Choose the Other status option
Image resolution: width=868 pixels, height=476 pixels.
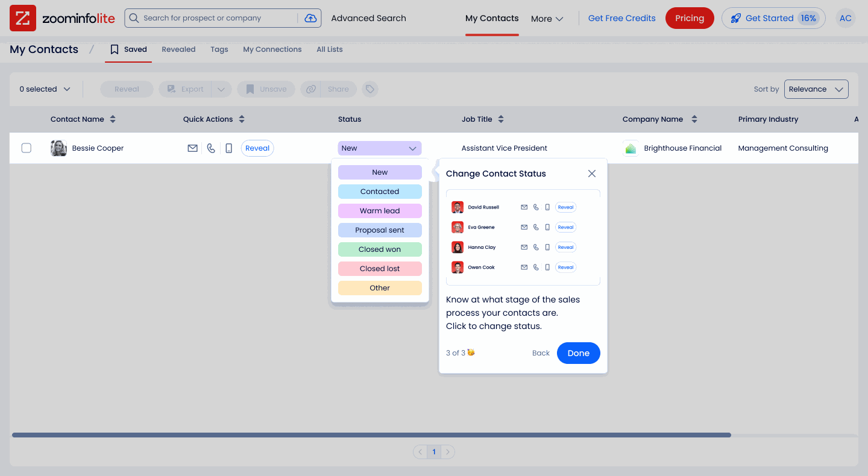point(380,288)
